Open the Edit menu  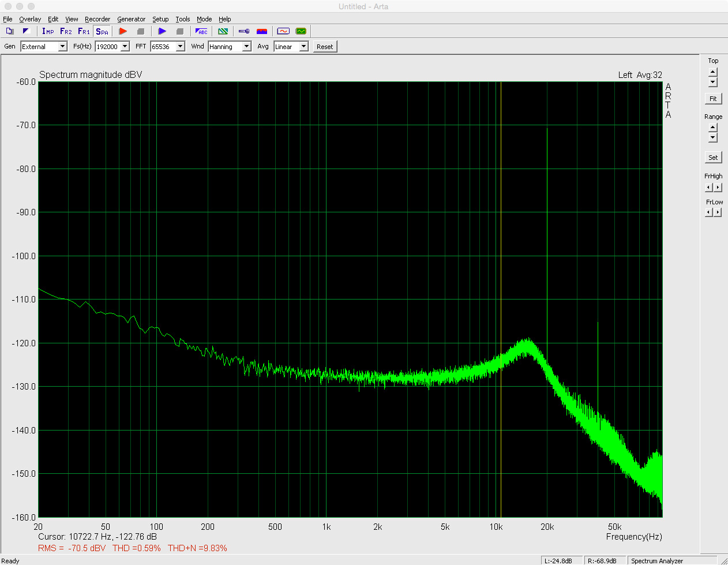coord(53,19)
